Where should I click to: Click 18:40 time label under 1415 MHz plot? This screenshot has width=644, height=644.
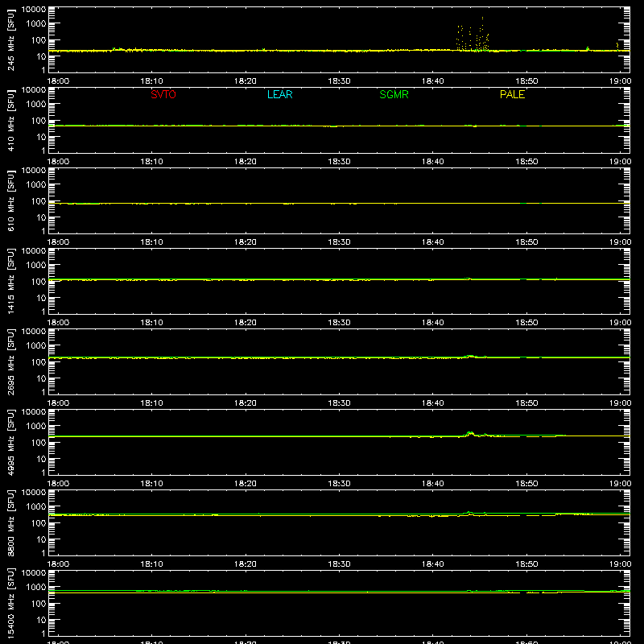click(x=433, y=323)
